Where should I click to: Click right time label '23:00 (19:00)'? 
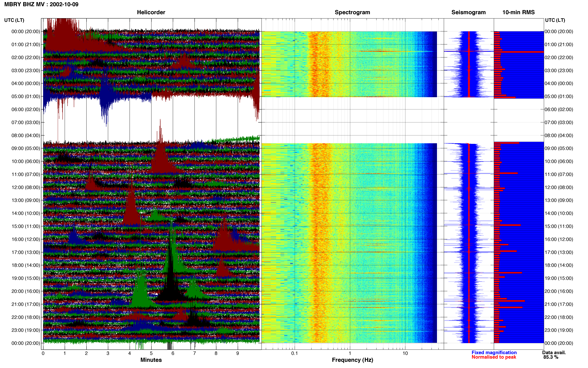point(559,330)
